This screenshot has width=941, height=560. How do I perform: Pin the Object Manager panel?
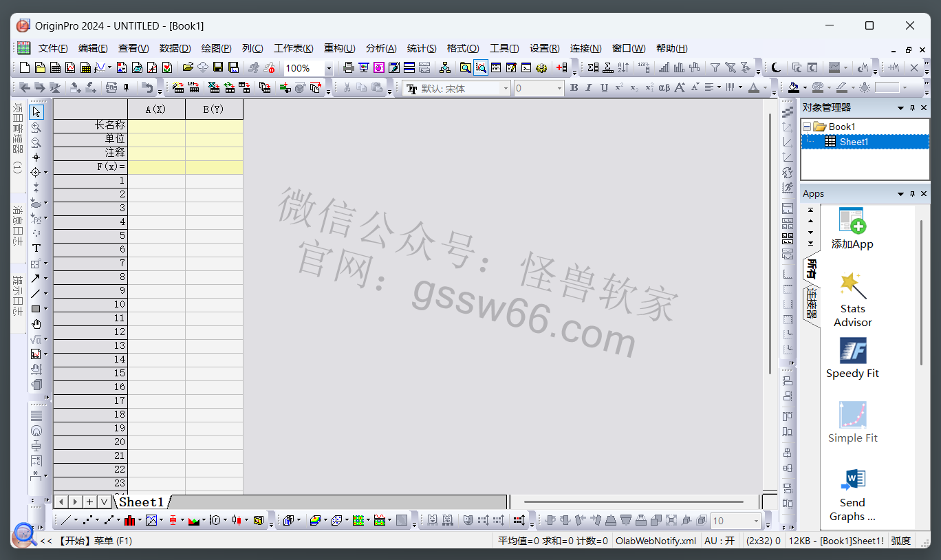(x=913, y=108)
